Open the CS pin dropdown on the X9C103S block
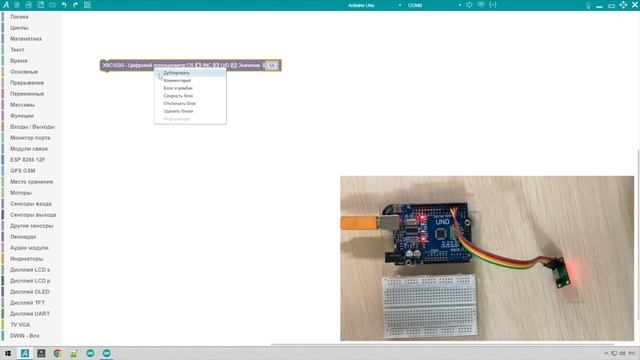 198,65
